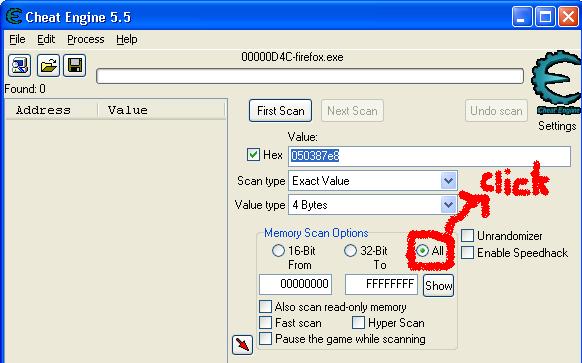Click the Settings label

[x=557, y=126]
